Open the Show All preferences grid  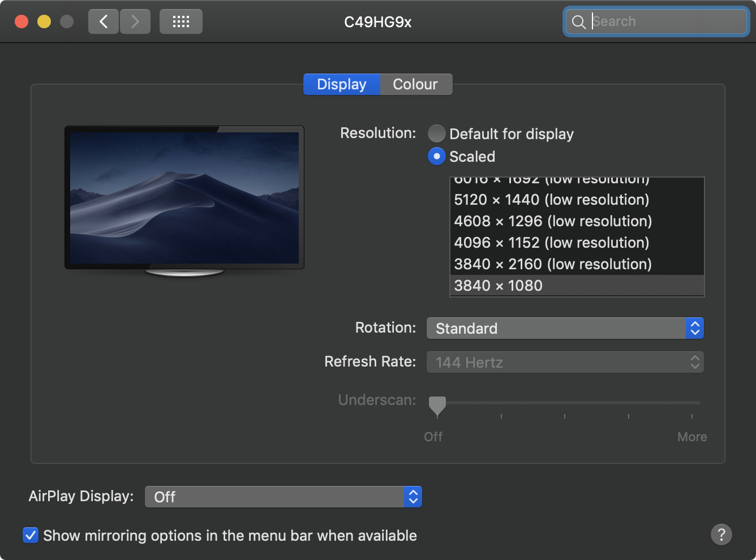click(x=181, y=21)
